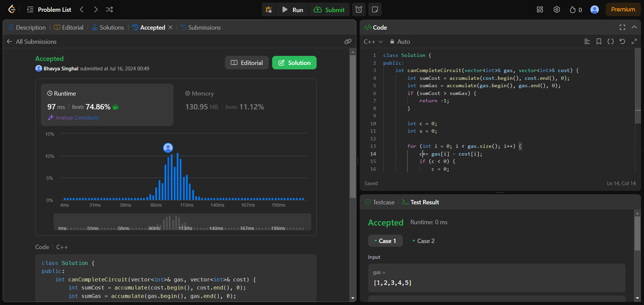
Task: Click the Saved status text
Action: click(371, 183)
